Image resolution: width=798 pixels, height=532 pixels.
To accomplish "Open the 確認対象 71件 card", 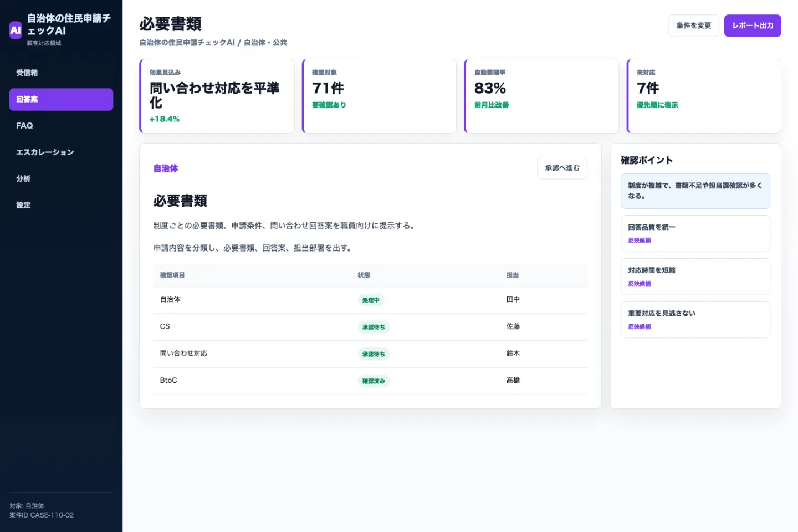I will (379, 96).
